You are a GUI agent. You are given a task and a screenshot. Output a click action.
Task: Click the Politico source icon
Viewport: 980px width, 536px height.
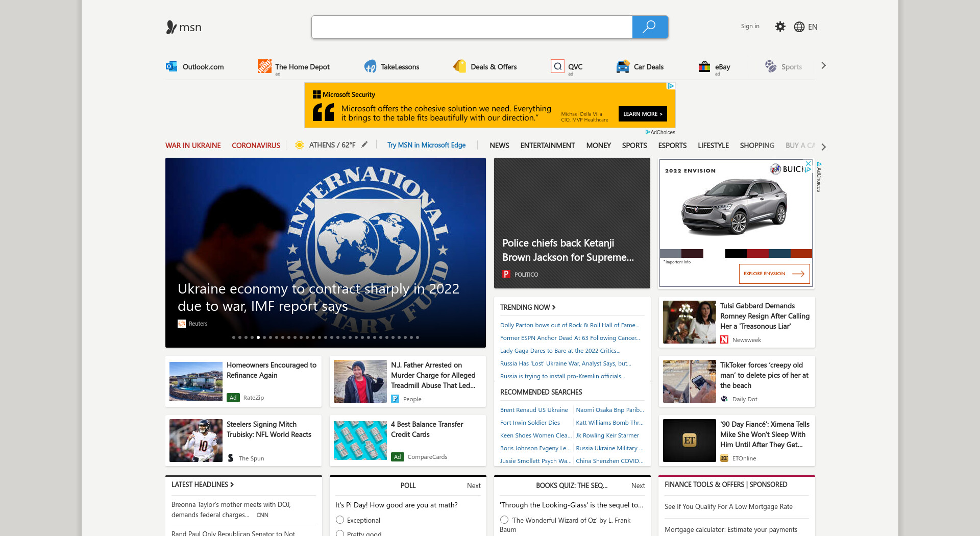click(506, 274)
